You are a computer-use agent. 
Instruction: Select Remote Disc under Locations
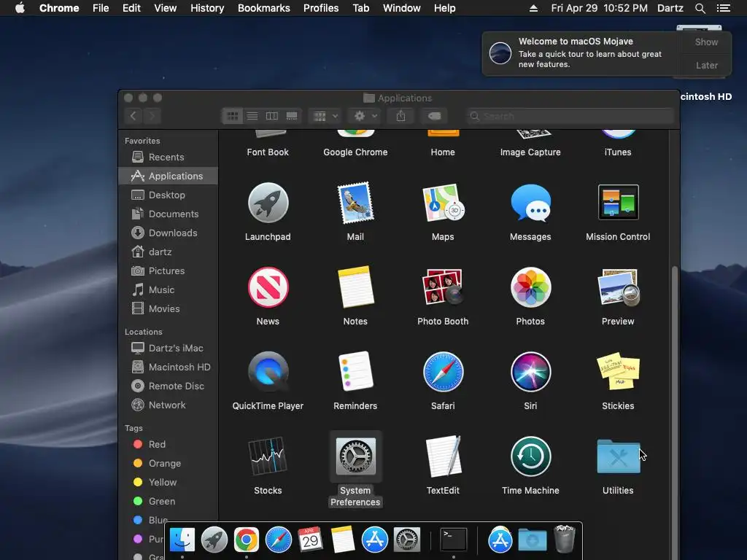(168, 386)
